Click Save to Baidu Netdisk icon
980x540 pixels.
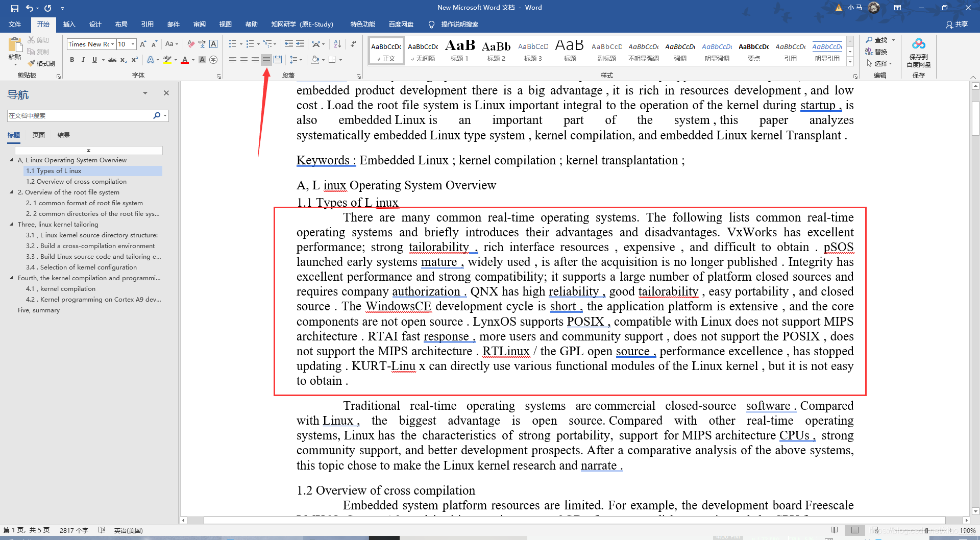click(919, 53)
